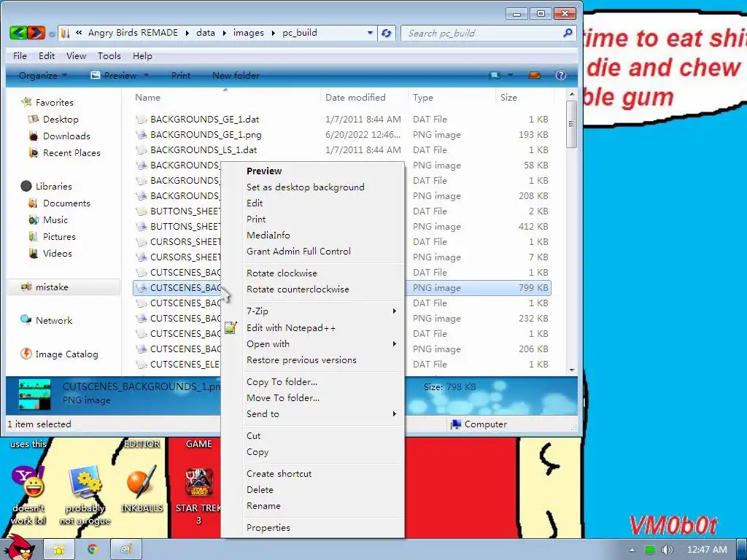Show hidden tray icons arrow
747x560 pixels.
(632, 550)
